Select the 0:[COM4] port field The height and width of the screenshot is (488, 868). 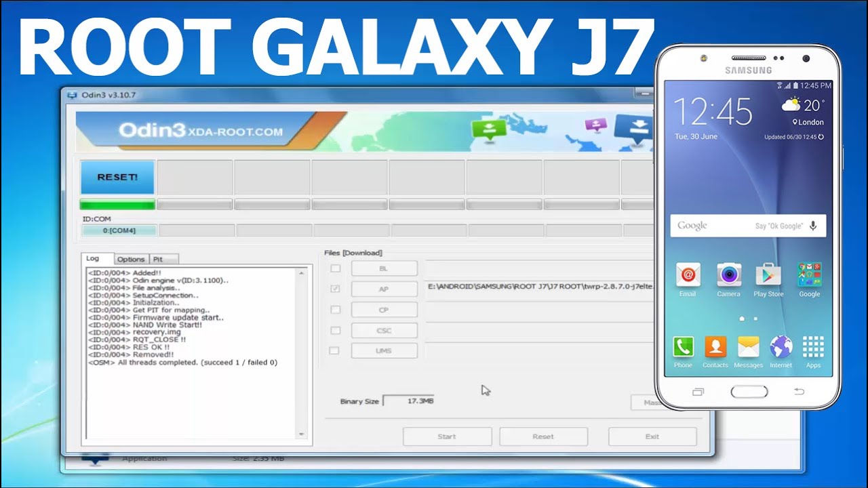tap(119, 230)
